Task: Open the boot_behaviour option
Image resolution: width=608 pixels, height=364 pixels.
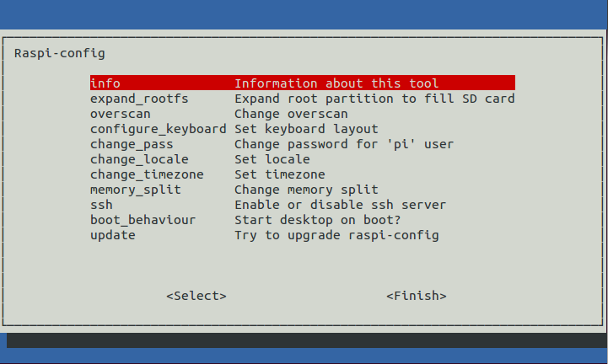Action: [143, 220]
